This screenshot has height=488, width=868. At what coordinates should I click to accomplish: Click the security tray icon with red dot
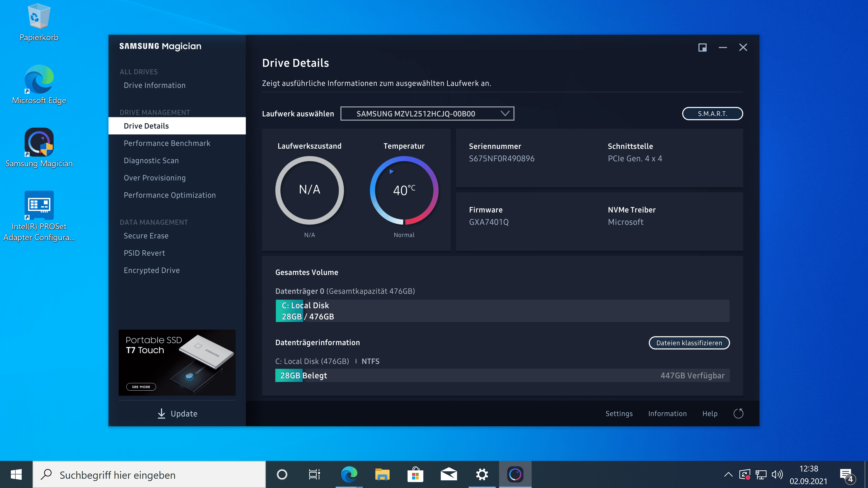[745, 474]
